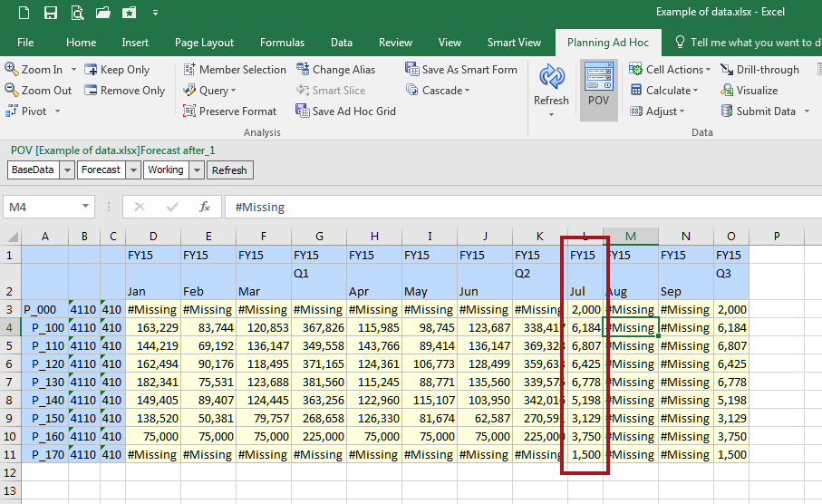Open the Forecast POV dropdown arrow
The width and height of the screenshot is (822, 504).
(x=134, y=170)
